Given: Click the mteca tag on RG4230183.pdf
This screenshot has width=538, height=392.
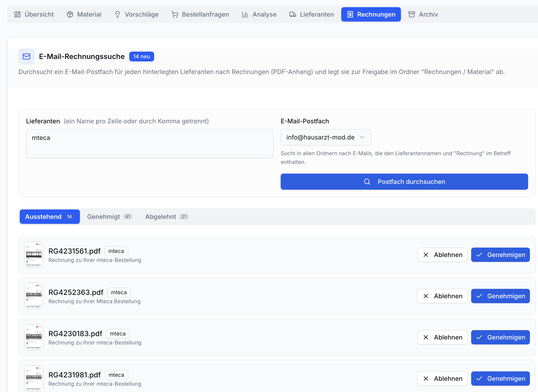Looking at the screenshot, I should click(x=118, y=334).
